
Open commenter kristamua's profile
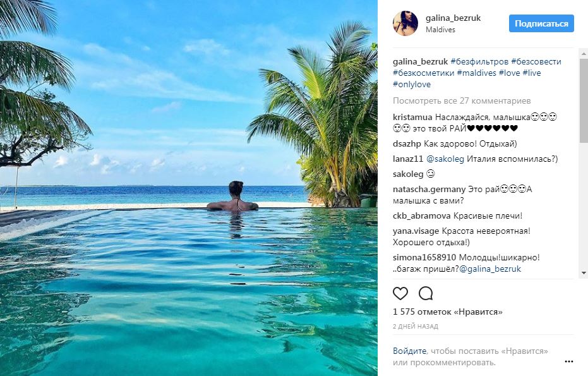coord(412,118)
